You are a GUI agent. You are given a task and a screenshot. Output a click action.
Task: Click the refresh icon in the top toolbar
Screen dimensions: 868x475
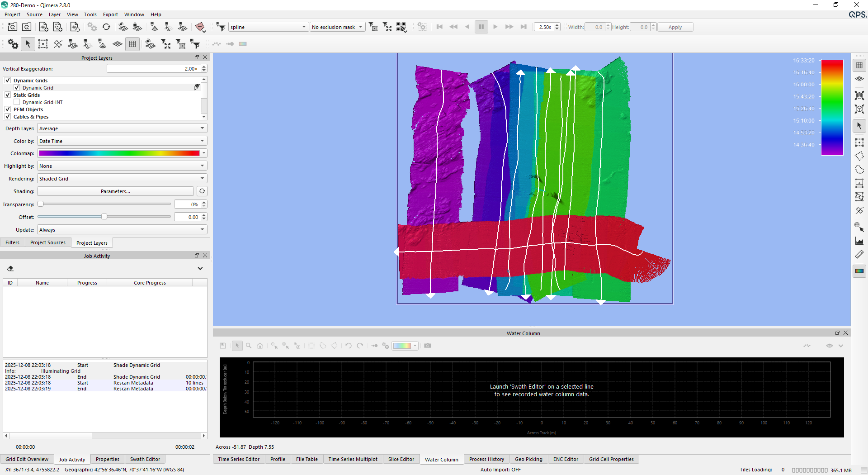click(x=106, y=27)
